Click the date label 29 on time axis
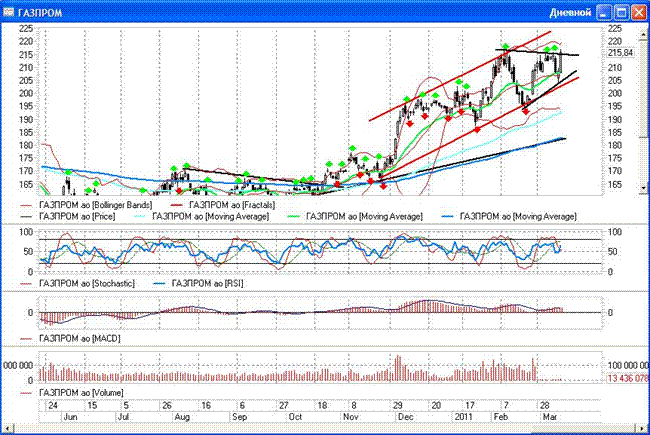Screen dimensions: 650x435 398,405
